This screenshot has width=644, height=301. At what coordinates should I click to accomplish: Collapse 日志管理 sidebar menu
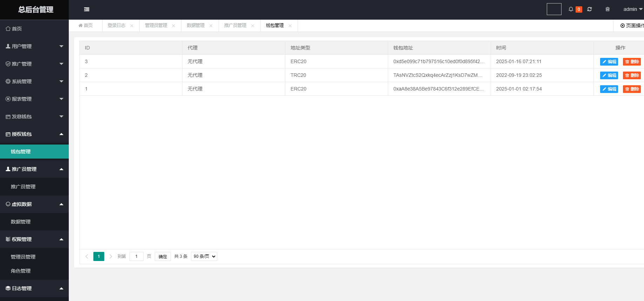tap(34, 288)
